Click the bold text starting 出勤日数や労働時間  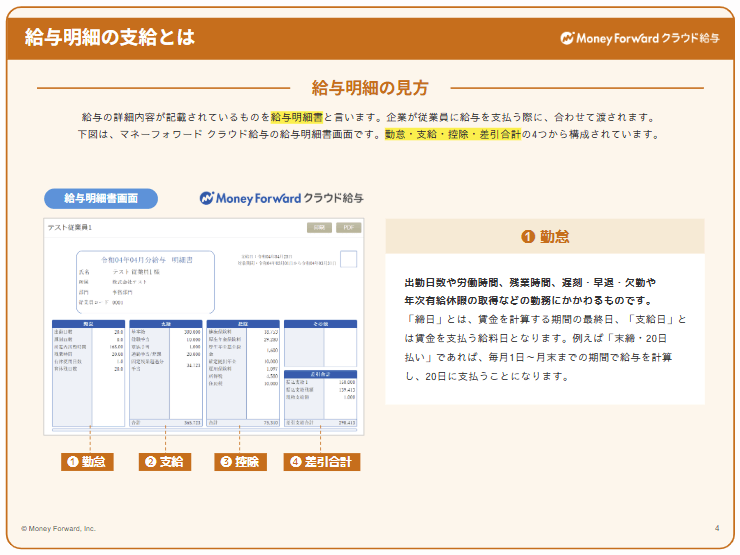point(530,292)
